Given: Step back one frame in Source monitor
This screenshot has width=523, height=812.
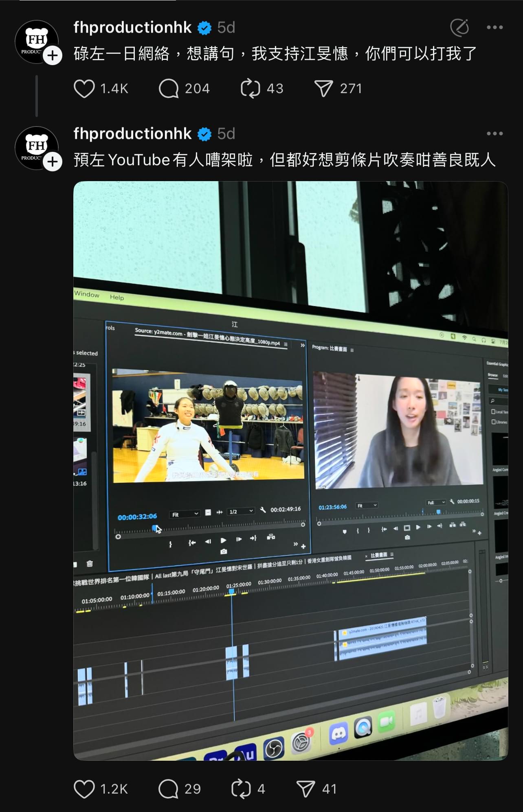Looking at the screenshot, I should pyautogui.click(x=208, y=541).
